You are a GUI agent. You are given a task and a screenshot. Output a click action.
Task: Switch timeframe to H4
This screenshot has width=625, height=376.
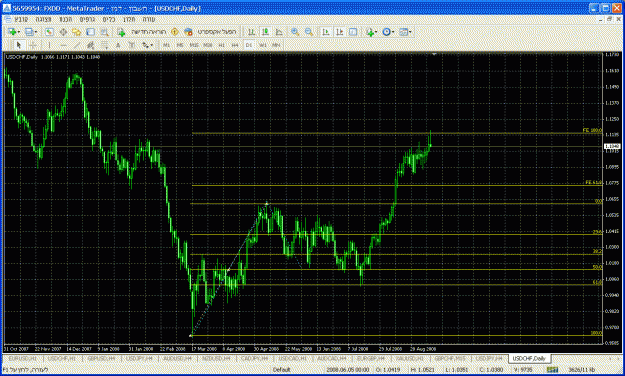(x=235, y=45)
